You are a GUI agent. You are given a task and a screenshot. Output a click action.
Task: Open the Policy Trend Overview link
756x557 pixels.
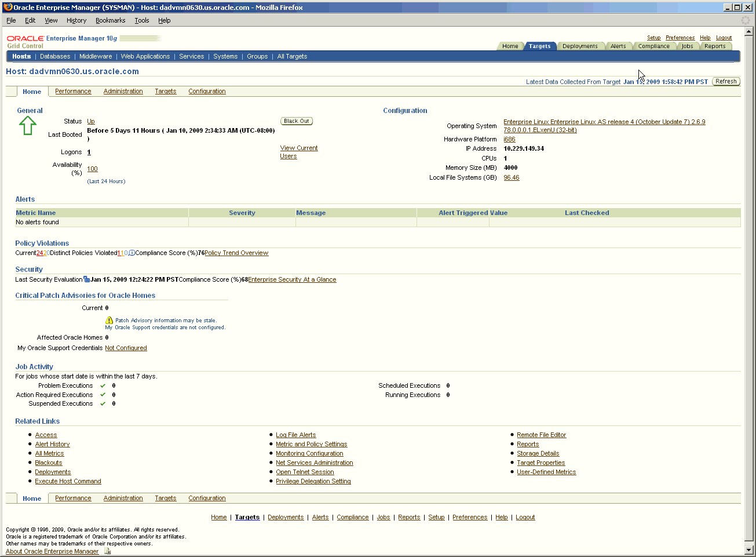point(236,253)
